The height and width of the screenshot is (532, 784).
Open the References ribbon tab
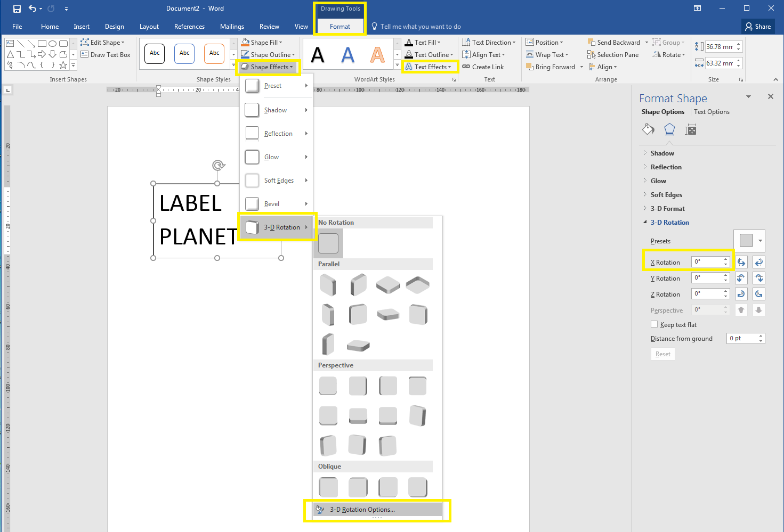[x=189, y=26]
